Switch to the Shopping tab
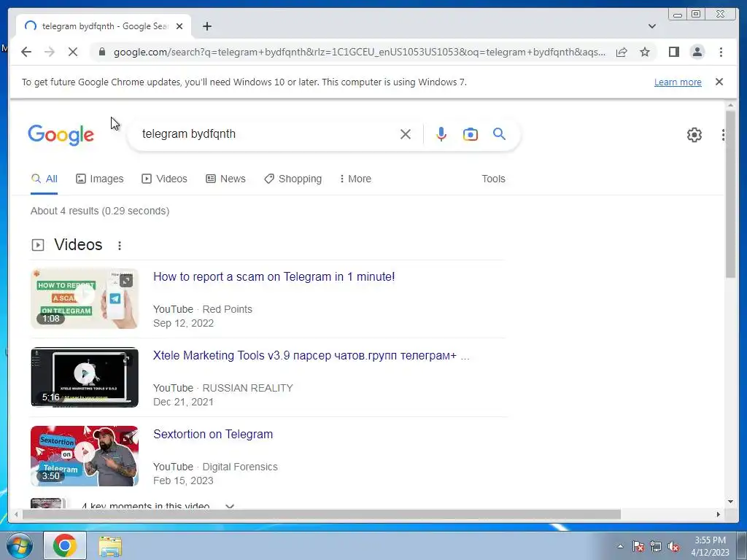This screenshot has width=747, height=560. (293, 179)
